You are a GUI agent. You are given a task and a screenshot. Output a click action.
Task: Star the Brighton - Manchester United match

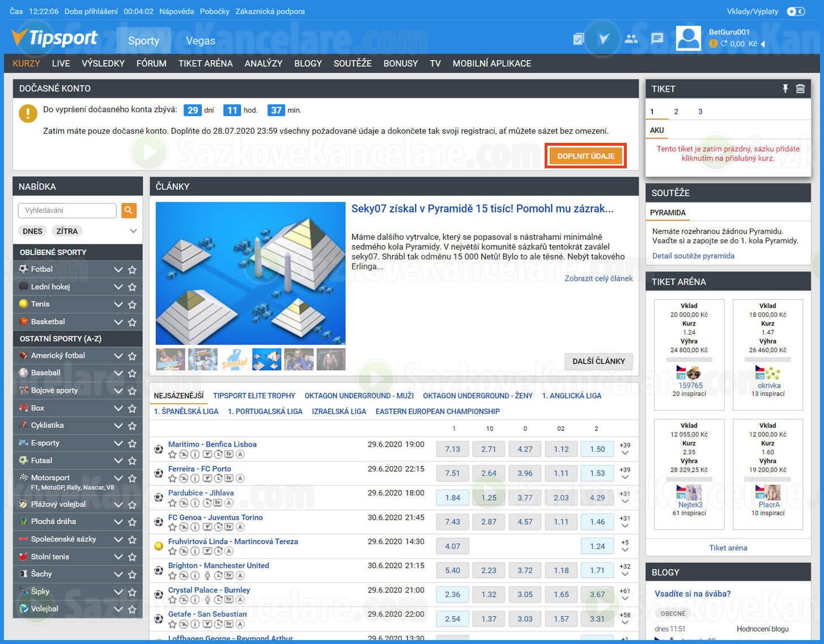172,575
